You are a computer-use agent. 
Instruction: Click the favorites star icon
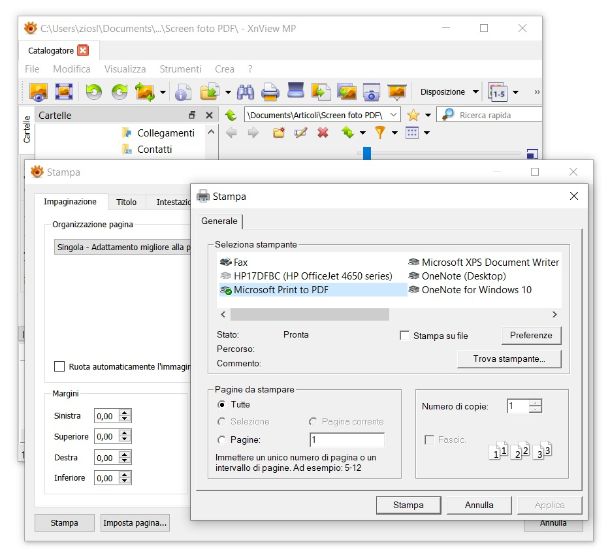(x=413, y=115)
